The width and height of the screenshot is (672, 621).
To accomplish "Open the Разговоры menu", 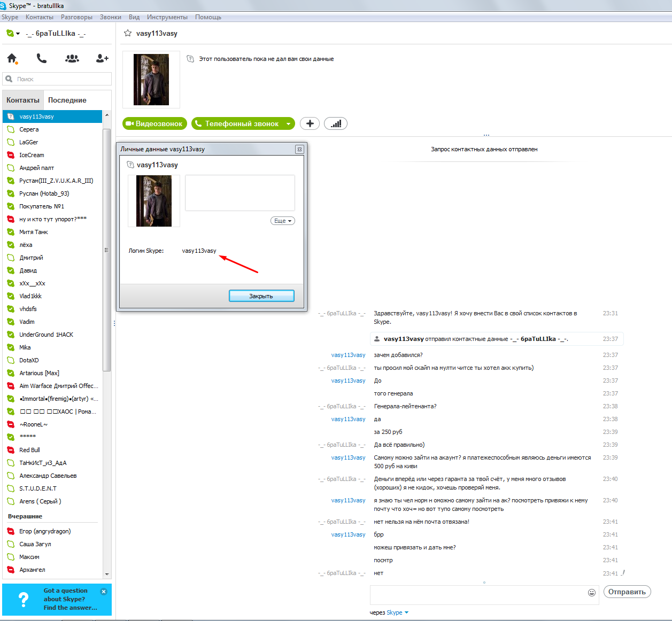I will (x=76, y=17).
